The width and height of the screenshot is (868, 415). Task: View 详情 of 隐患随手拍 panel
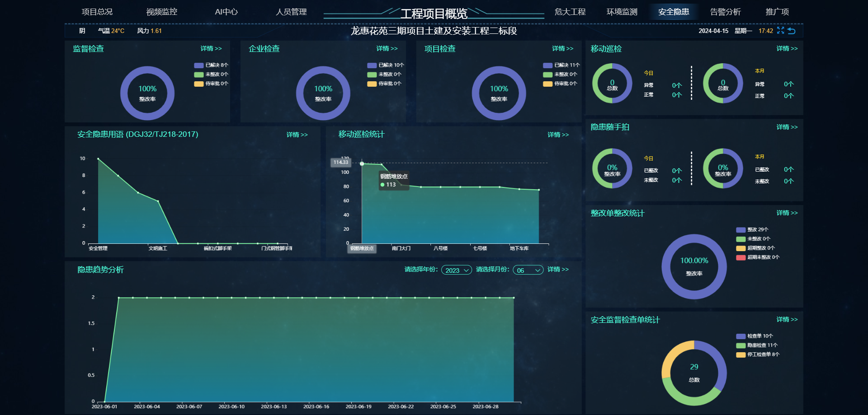coord(787,127)
